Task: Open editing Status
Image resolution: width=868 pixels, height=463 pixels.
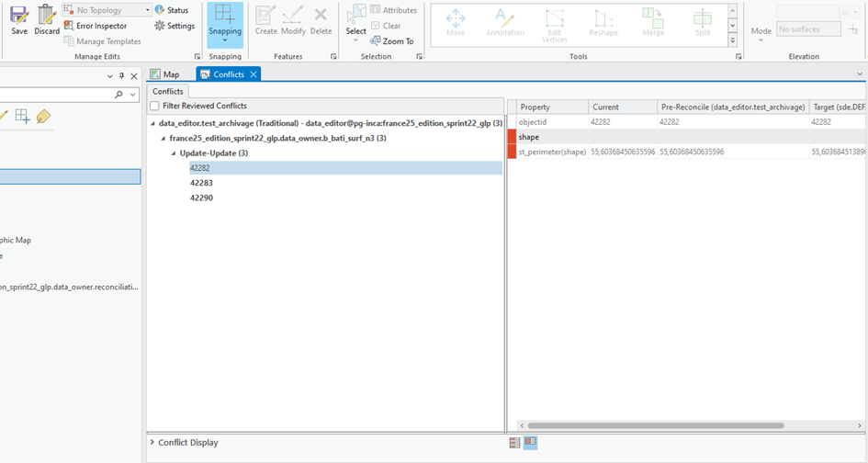Action: coord(172,10)
